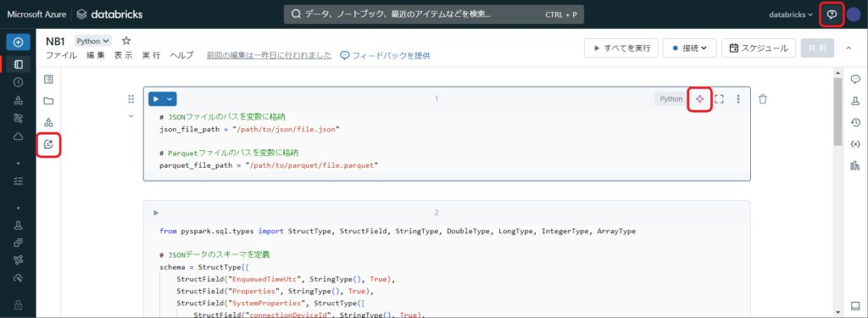Open the Databricks Assistant sparkle icon in cell 1
Screen dimensions: 868x318
point(699,99)
